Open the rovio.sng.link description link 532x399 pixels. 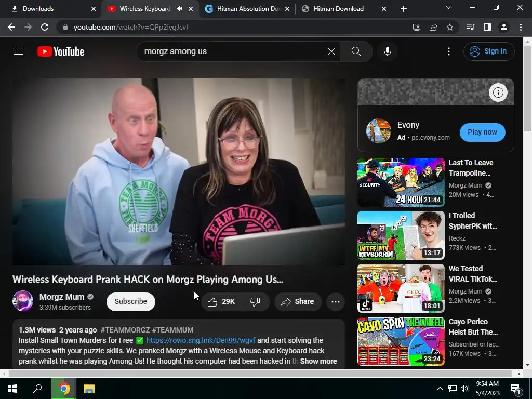pos(201,340)
